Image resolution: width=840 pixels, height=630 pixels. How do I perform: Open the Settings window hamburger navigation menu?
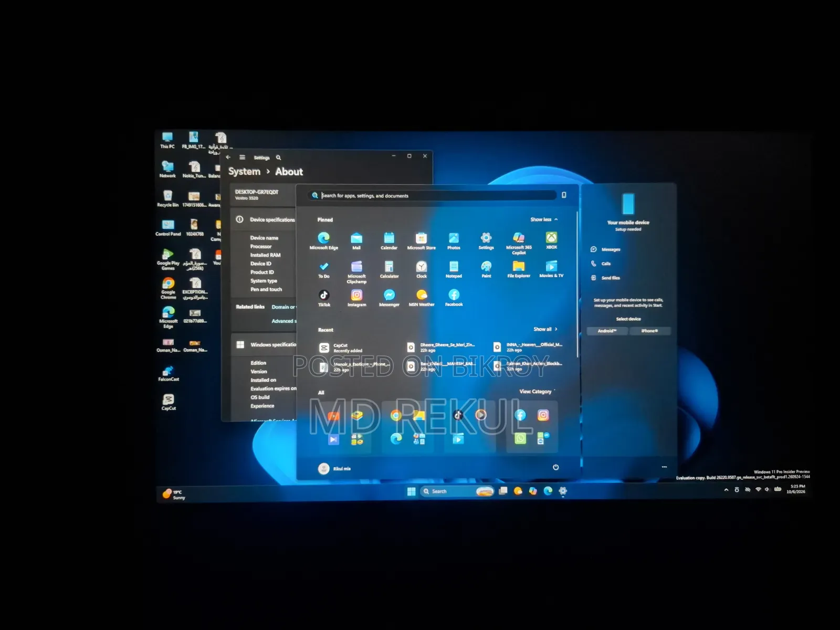[242, 157]
